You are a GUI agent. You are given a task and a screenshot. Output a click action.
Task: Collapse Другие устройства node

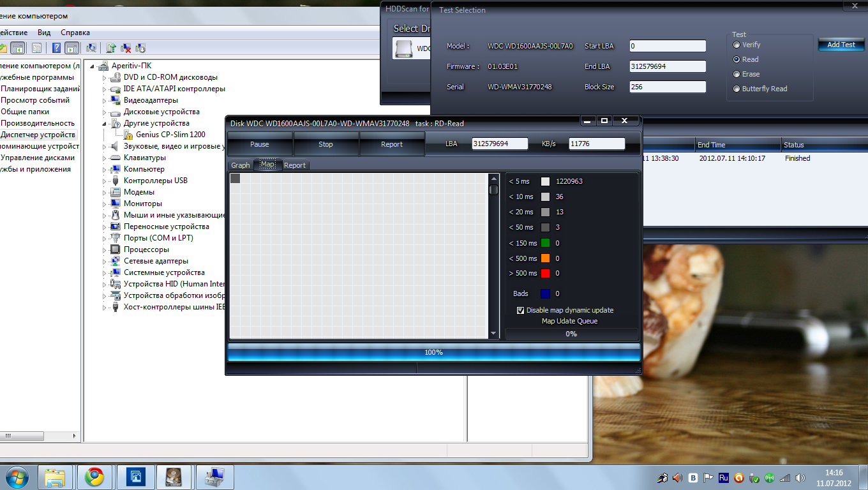(x=105, y=123)
